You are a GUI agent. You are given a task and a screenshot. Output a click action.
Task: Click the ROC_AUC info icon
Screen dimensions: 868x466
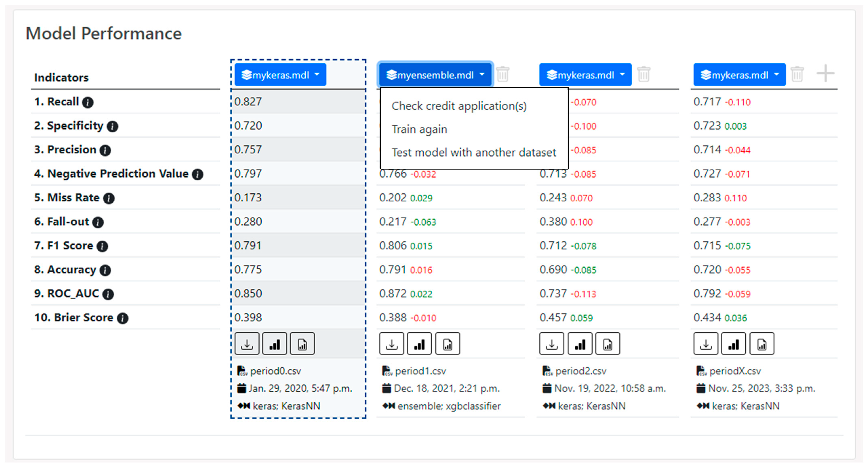coord(108,294)
